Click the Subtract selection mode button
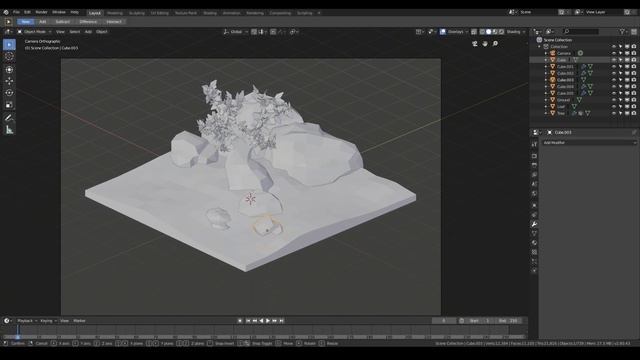 click(62, 22)
